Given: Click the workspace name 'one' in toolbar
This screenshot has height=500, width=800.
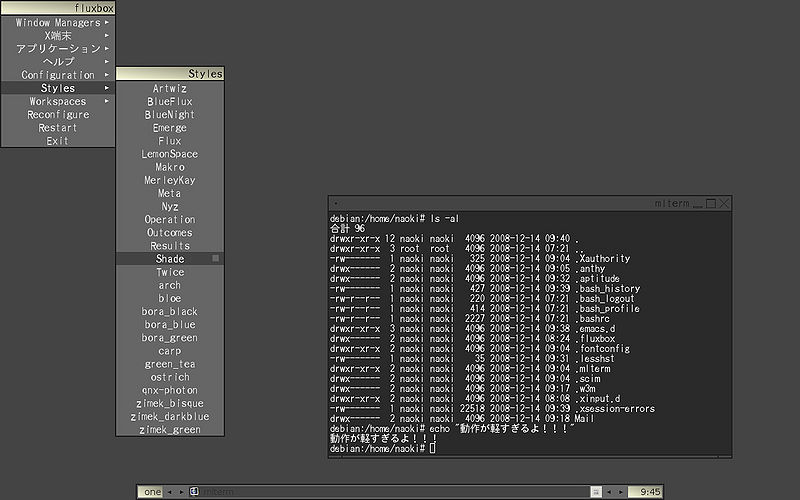Looking at the screenshot, I should (152, 492).
